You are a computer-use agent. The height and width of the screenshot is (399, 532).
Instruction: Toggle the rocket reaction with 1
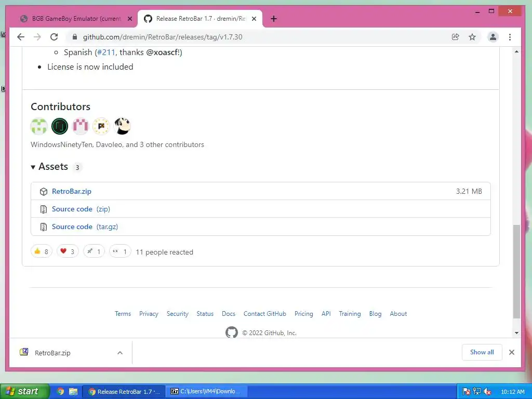[94, 251]
